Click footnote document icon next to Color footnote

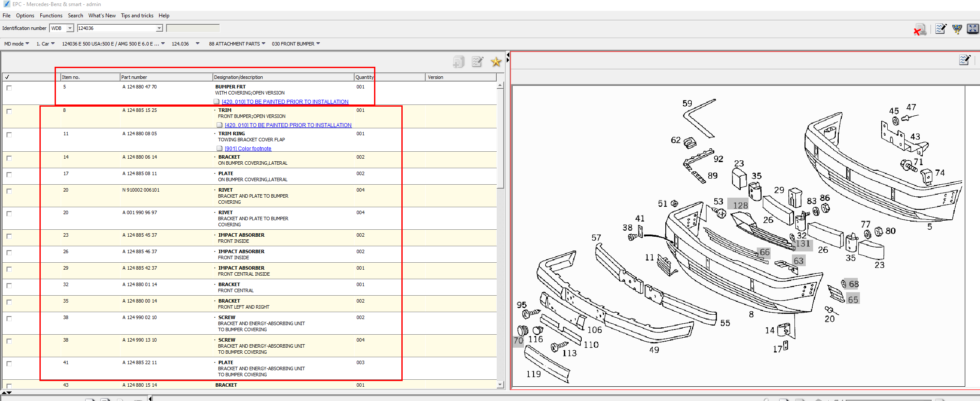(x=220, y=149)
